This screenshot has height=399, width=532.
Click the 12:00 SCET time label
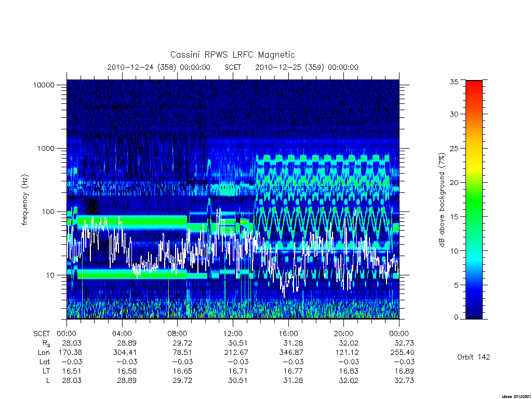click(233, 334)
